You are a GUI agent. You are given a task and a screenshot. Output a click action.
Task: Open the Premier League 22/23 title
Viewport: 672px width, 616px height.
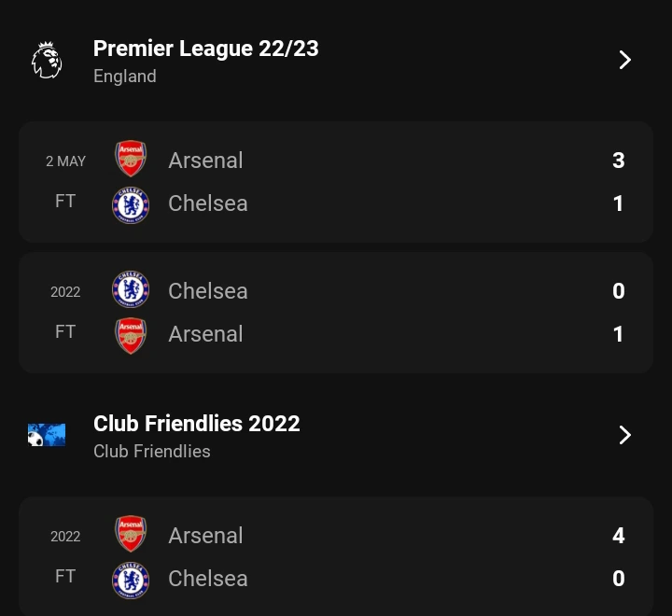click(205, 49)
